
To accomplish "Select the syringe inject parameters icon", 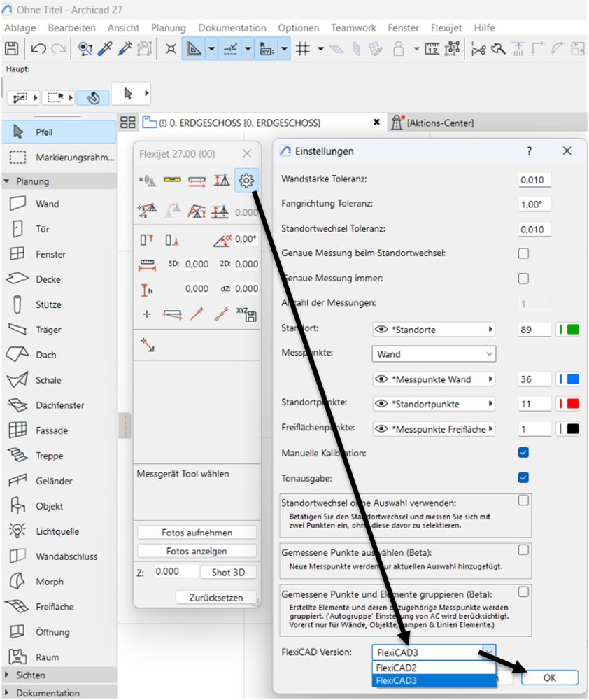I will tap(125, 48).
